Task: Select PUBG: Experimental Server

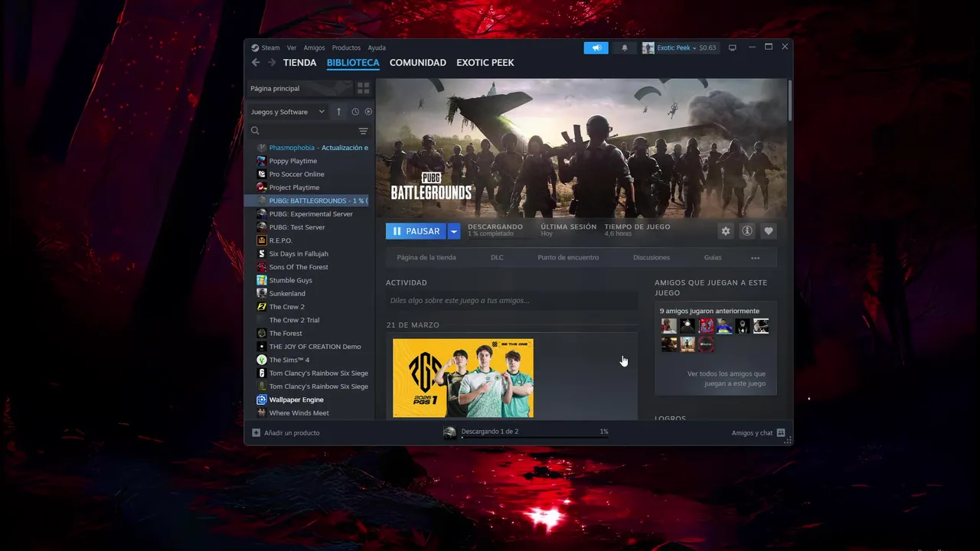Action: point(309,214)
